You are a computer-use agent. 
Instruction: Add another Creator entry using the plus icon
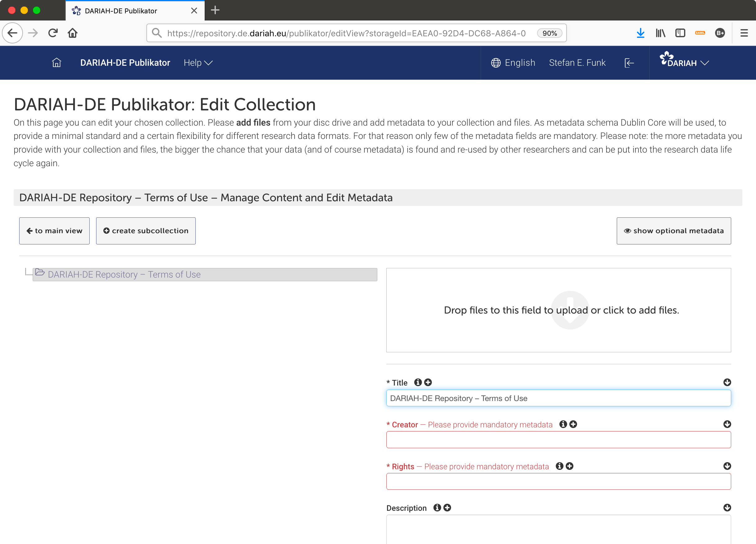[x=573, y=424]
